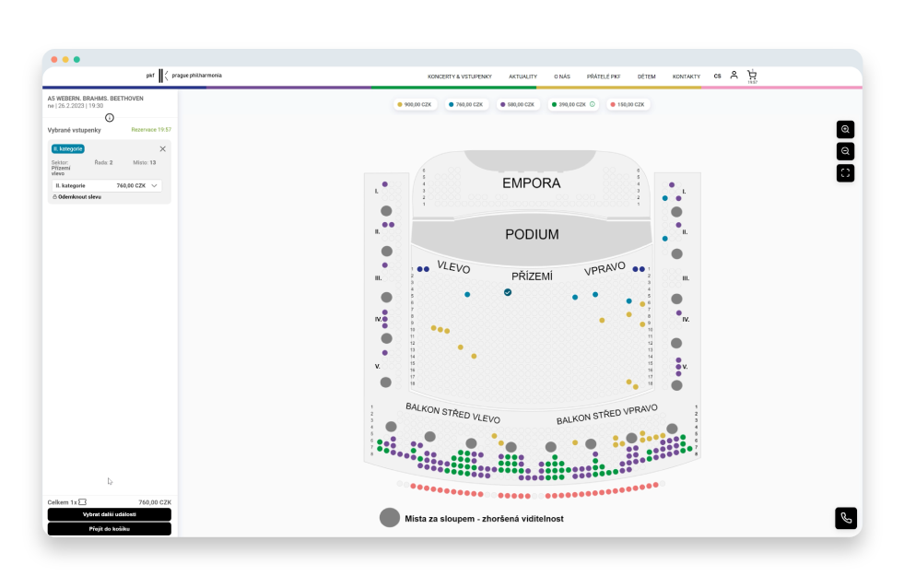
Task: Toggle the 580,00 CZK price filter
Action: (x=518, y=105)
